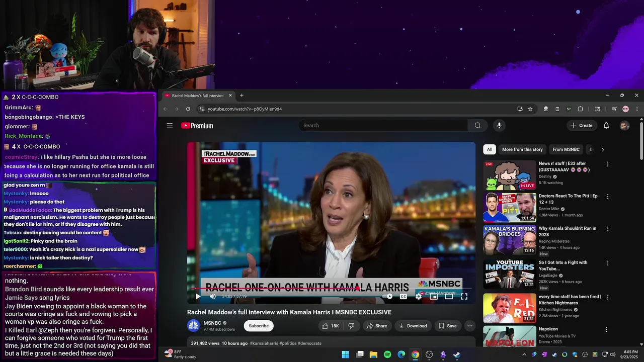Open Napoleon movie thumbnail

[510, 336]
